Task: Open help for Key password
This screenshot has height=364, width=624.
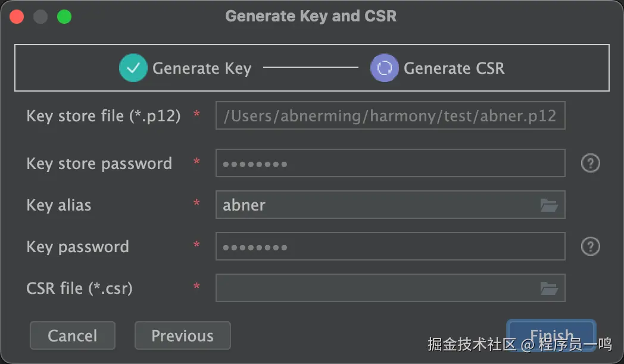Action: point(590,247)
